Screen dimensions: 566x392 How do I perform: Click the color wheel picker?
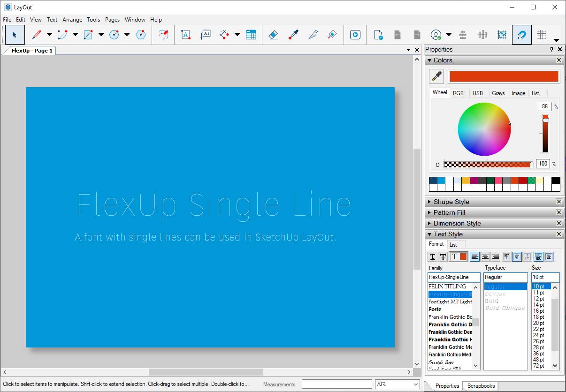(x=484, y=129)
